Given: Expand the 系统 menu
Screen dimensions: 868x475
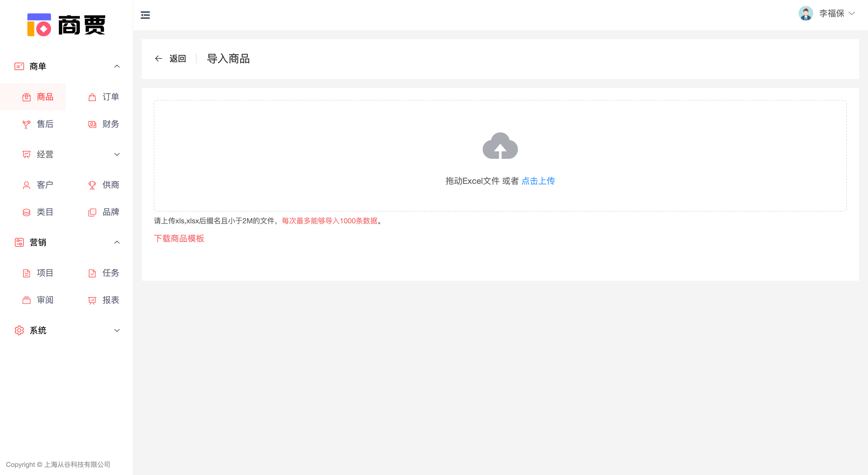Looking at the screenshot, I should tap(117, 330).
